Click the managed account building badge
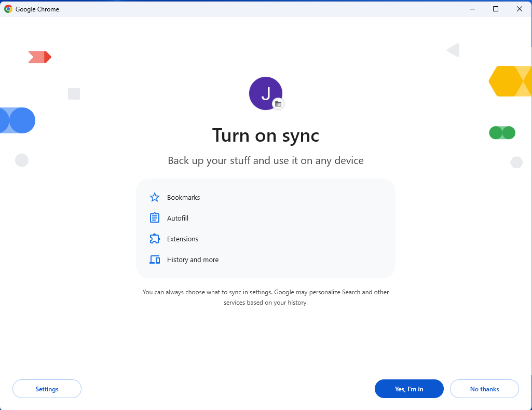 (x=278, y=104)
